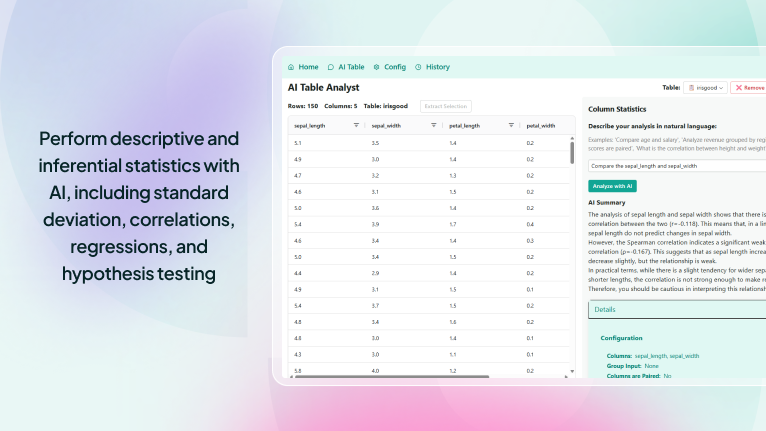Switch to the History tab label

[437, 67]
